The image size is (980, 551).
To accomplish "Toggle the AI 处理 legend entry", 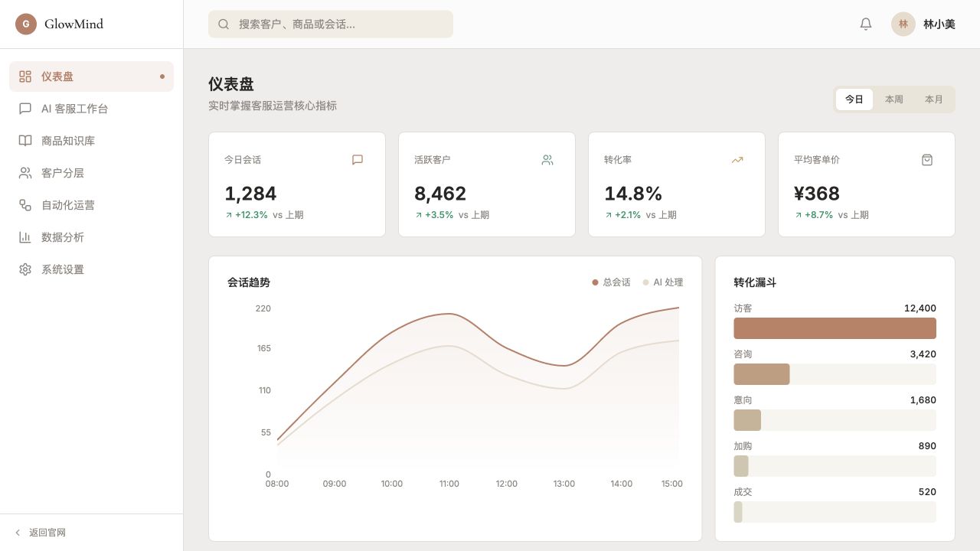I will tap(662, 282).
